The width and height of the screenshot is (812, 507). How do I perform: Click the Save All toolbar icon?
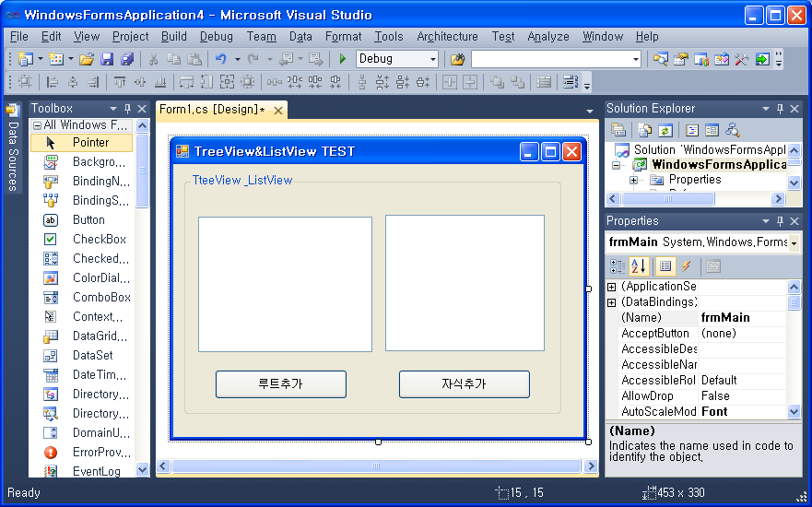click(x=127, y=59)
